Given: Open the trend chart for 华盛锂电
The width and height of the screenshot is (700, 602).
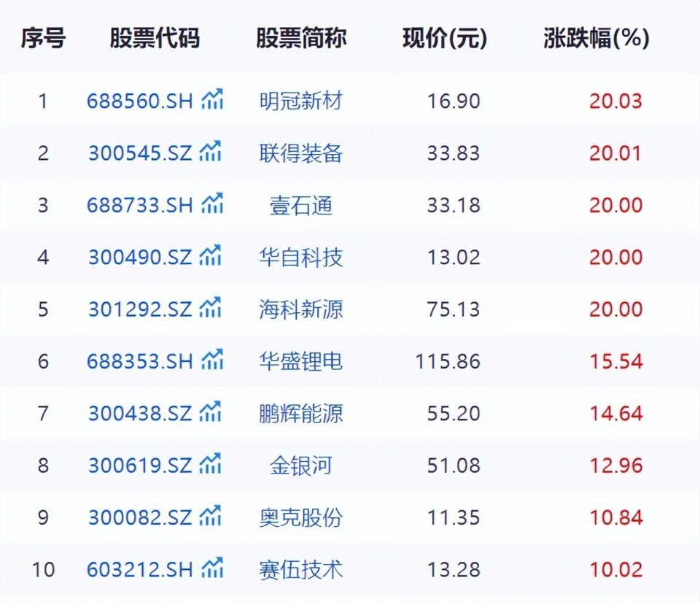Looking at the screenshot, I should [211, 360].
